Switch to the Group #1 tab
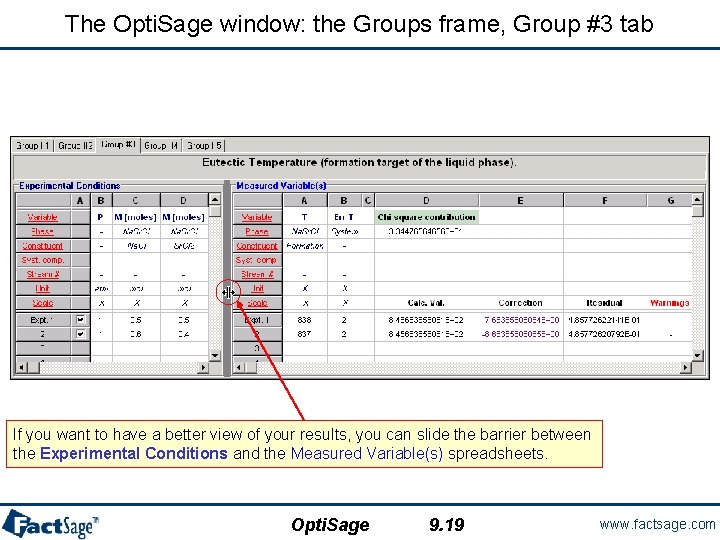This screenshot has height=540, width=720. tap(32, 146)
